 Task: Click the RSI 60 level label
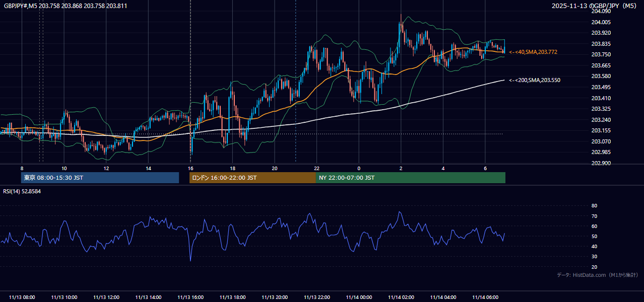[x=594, y=226]
